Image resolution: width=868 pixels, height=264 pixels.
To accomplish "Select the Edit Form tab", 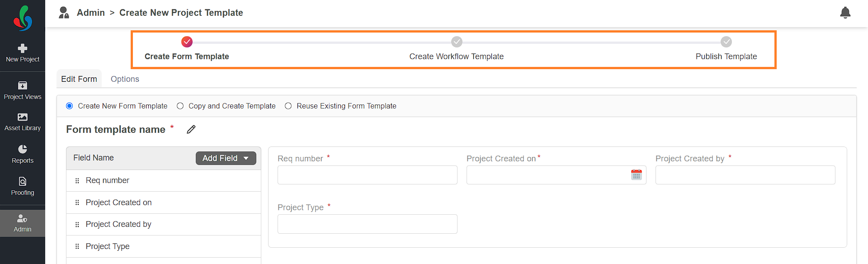I will (x=79, y=79).
